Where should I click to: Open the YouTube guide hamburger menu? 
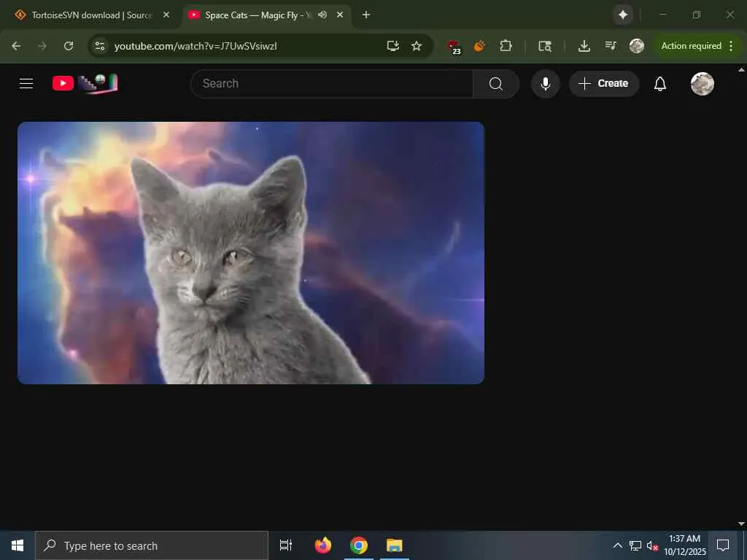[26, 84]
